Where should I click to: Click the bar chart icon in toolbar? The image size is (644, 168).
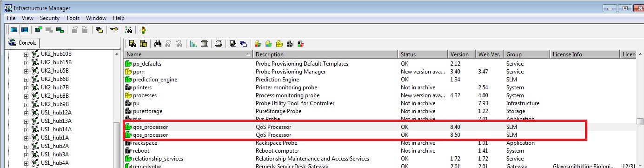point(193,44)
